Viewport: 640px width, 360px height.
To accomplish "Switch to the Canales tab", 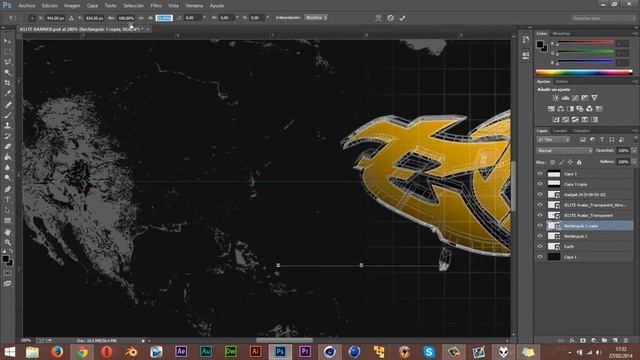I will click(x=560, y=131).
